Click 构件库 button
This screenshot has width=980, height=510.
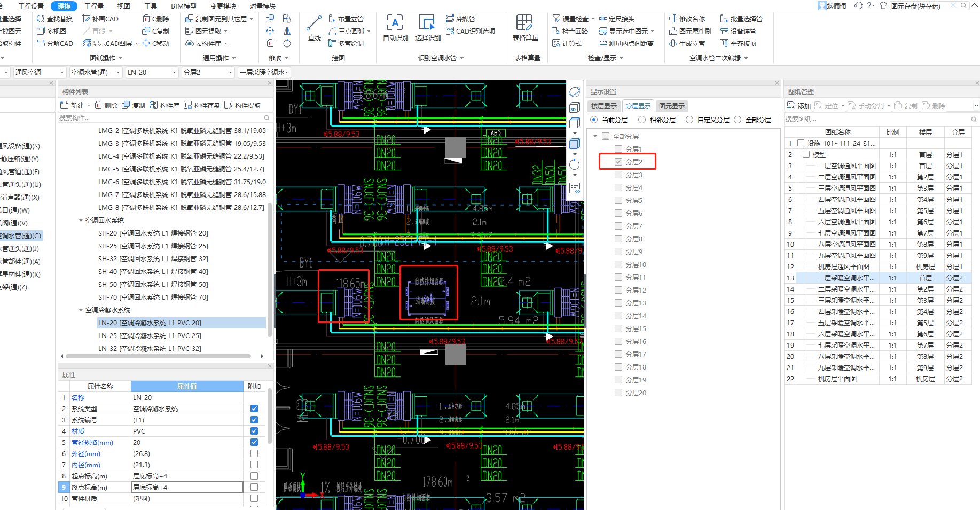(164, 105)
